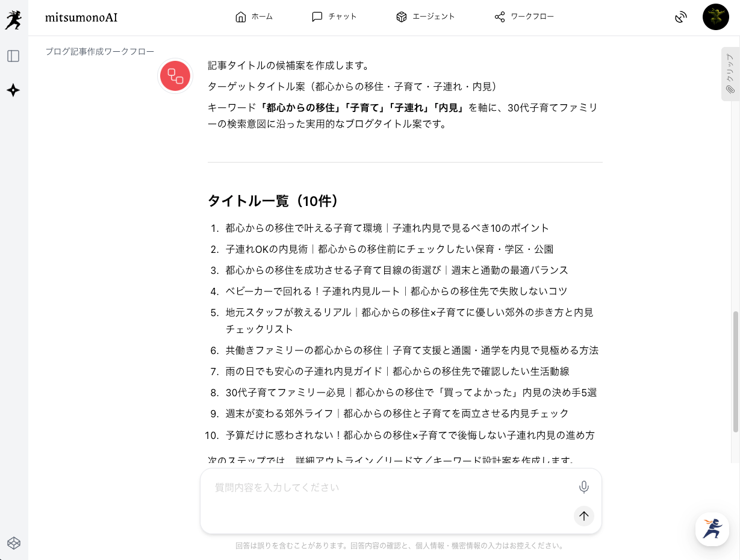Image resolution: width=740 pixels, height=560 pixels.
Task: Select title 7 starting 雨の日でも安心
Action: pyautogui.click(x=397, y=372)
